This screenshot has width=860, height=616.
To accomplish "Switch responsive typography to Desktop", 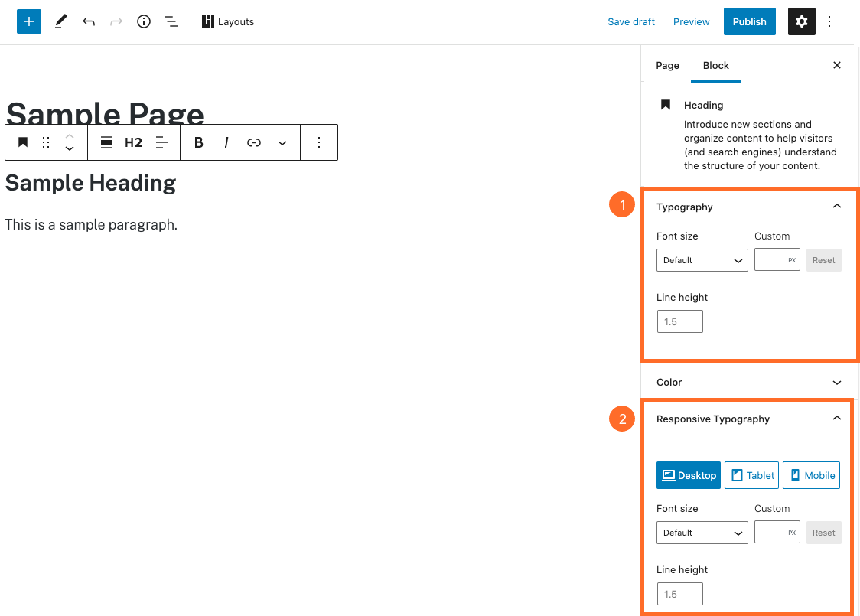I will [x=688, y=474].
